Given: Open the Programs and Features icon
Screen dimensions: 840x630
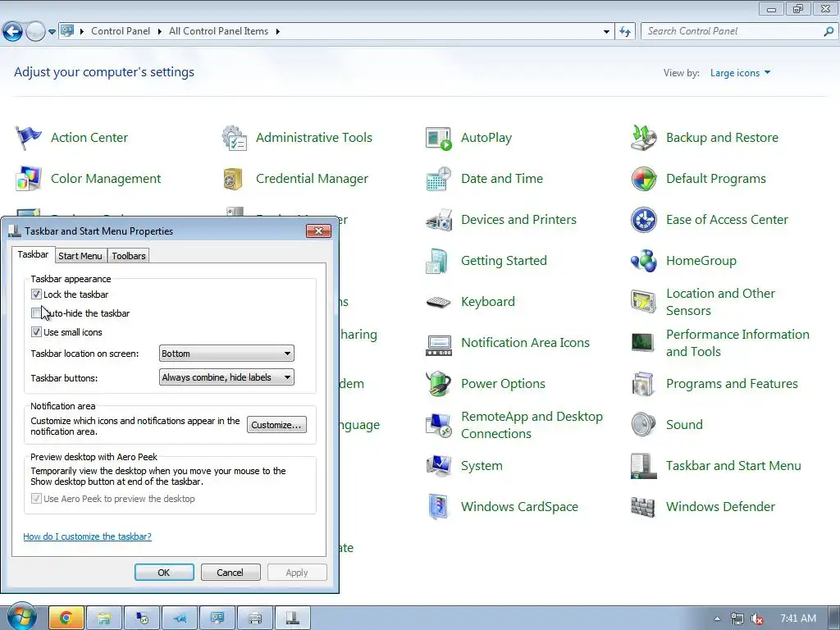Looking at the screenshot, I should [x=643, y=384].
